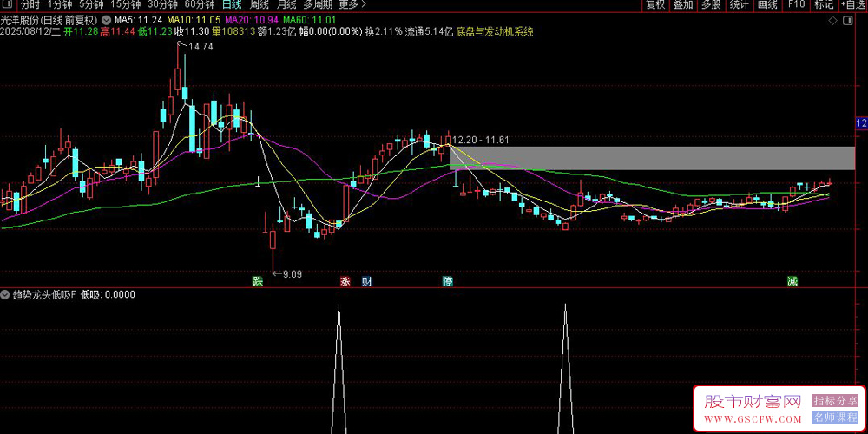Select the 5分钟 period tab
This screenshot has width=868, height=434.
(91, 5)
